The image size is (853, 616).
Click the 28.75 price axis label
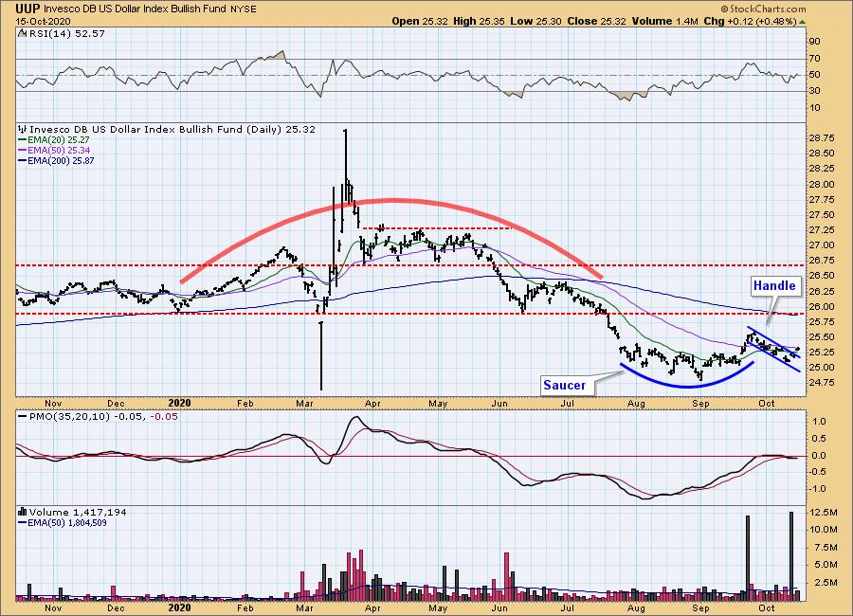tap(822, 138)
